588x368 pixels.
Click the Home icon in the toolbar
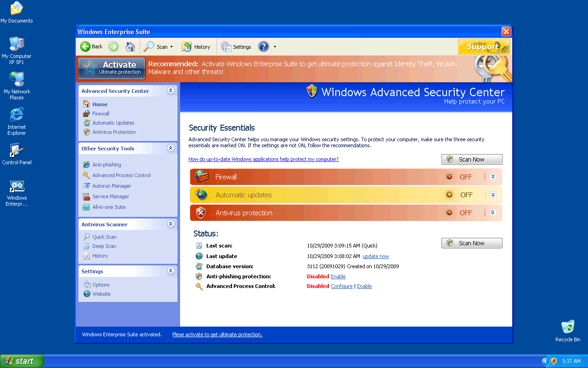click(130, 46)
